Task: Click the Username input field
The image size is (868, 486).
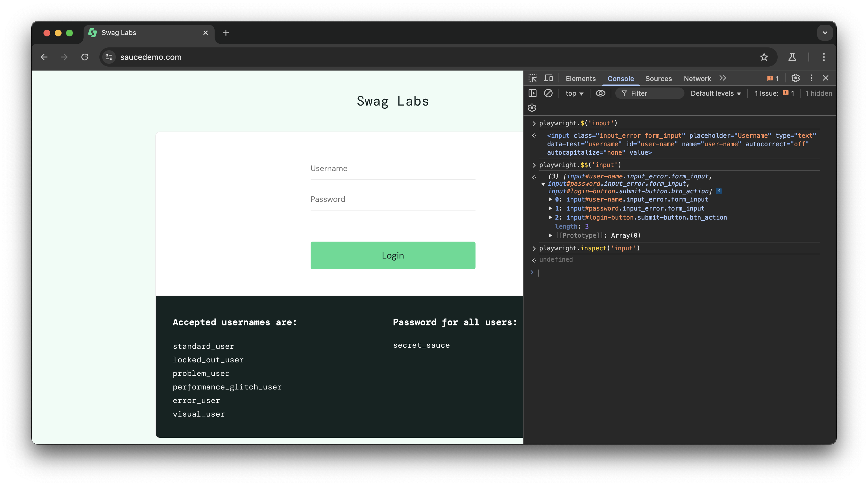Action: 393,168
